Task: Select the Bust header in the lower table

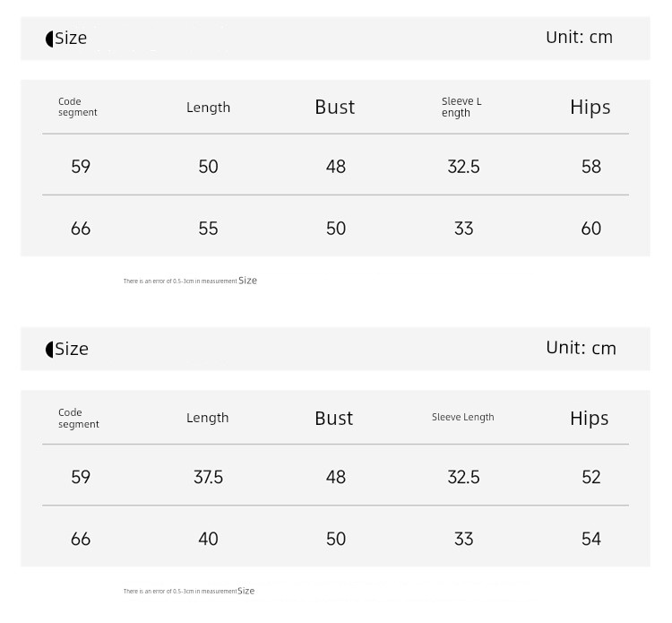Action: point(334,419)
